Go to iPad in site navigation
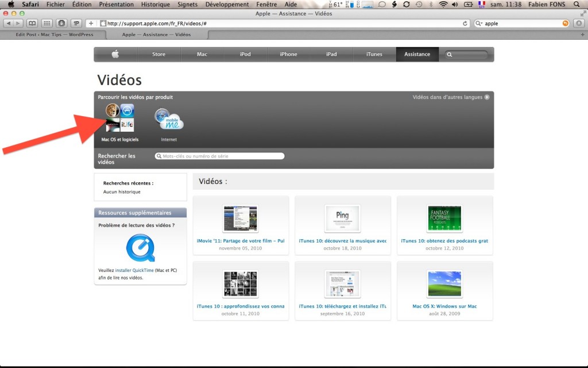 click(x=331, y=54)
